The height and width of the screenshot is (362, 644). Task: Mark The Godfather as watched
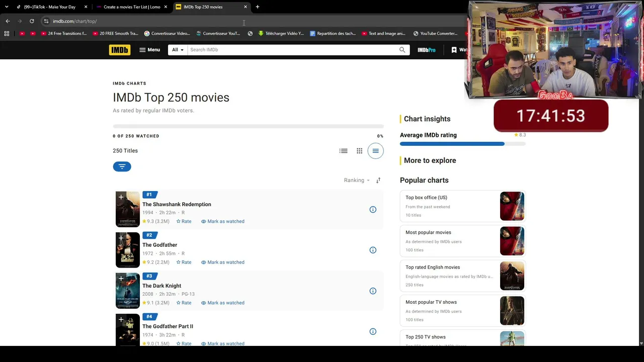pyautogui.click(x=222, y=262)
